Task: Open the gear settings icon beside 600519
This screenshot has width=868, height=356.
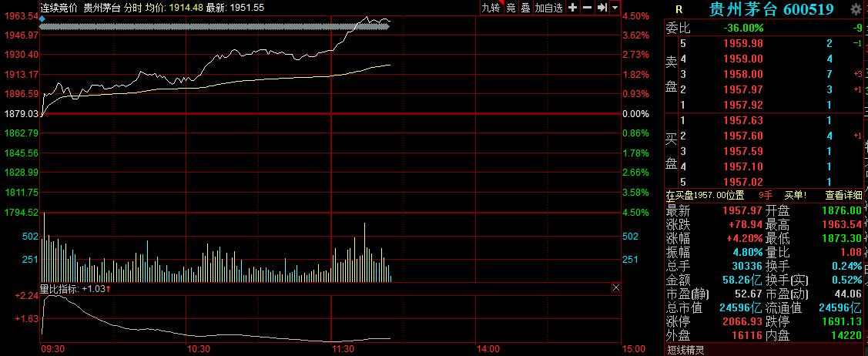Action: click(855, 8)
